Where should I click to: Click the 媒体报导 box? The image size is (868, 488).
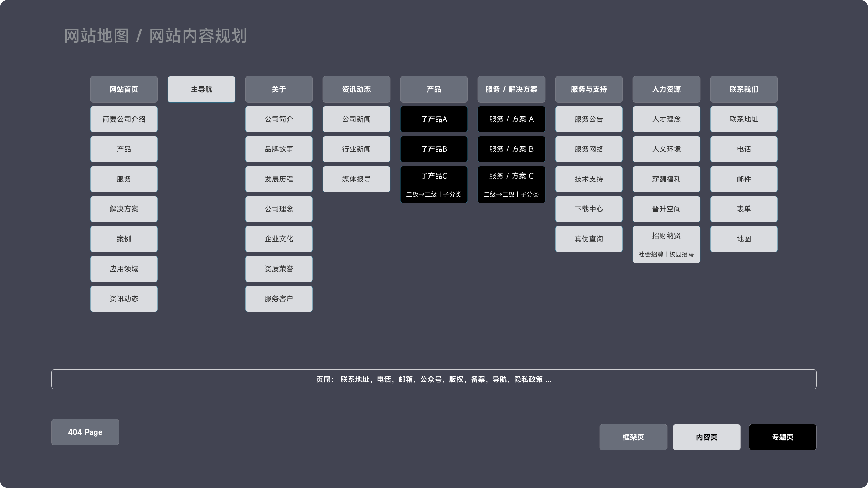coord(356,179)
